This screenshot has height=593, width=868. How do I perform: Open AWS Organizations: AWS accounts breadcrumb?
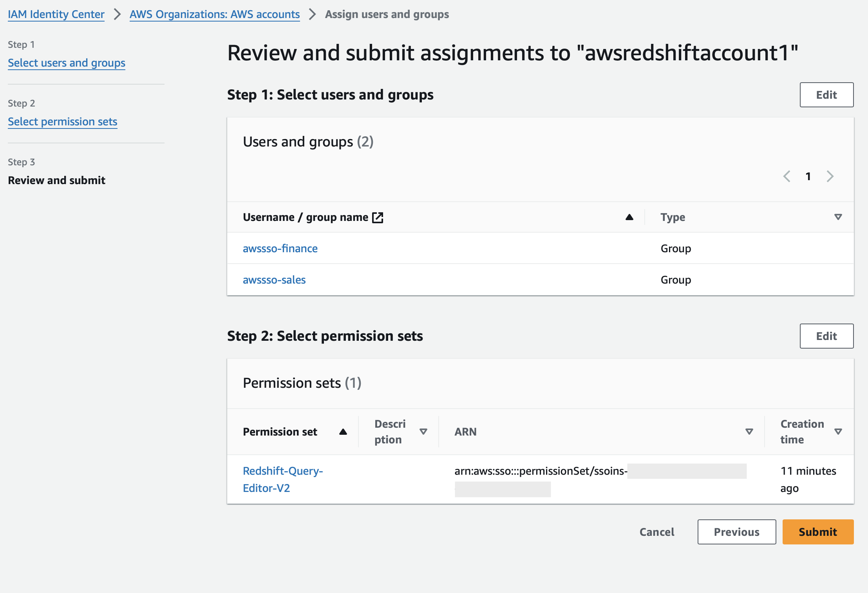(x=214, y=14)
